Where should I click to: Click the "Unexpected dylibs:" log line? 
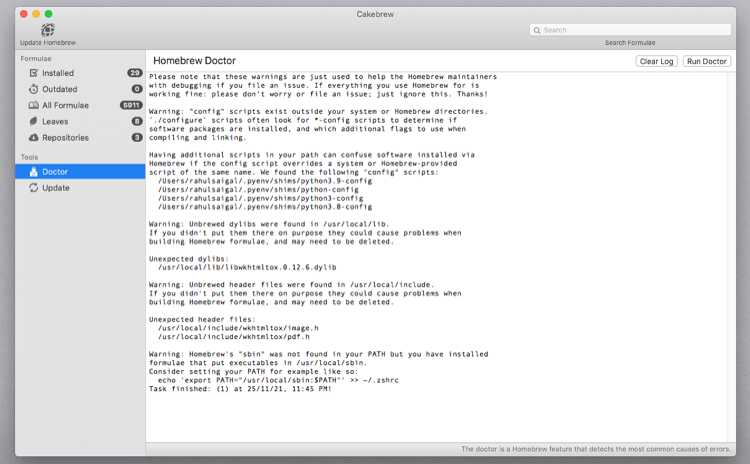tap(189, 259)
